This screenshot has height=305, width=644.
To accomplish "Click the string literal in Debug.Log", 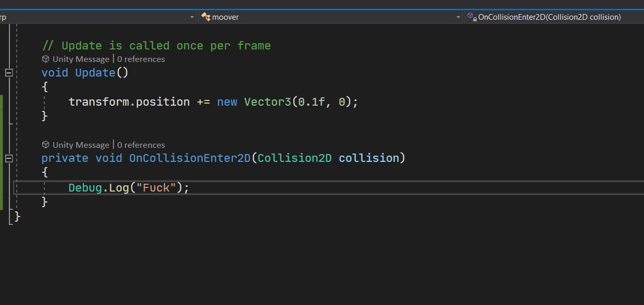I will [x=156, y=188].
